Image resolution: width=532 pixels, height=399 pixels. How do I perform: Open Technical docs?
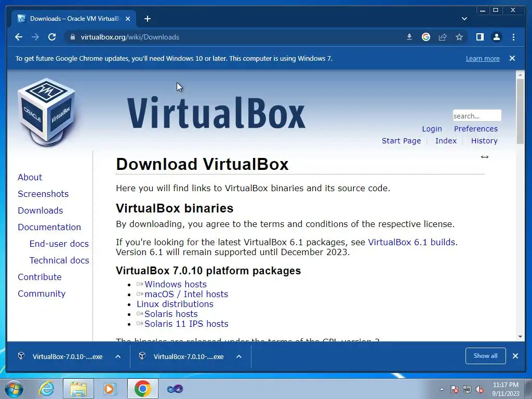[x=59, y=260]
